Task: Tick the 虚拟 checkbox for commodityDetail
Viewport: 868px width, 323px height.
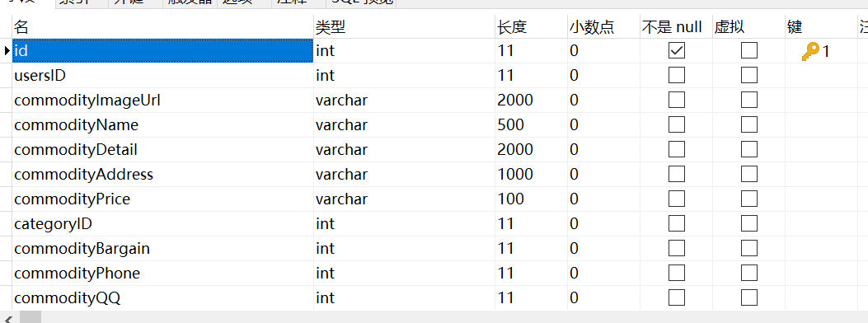Action: (749, 149)
